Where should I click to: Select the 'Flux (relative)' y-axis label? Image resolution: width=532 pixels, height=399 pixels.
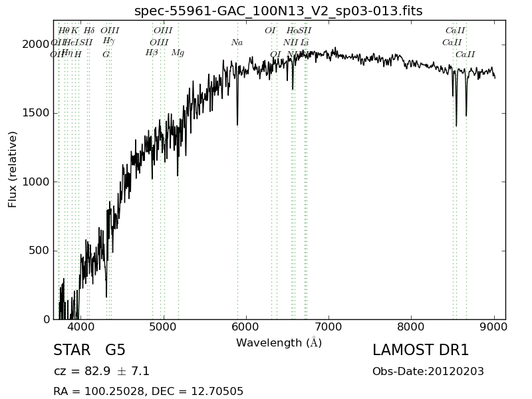click(12, 170)
